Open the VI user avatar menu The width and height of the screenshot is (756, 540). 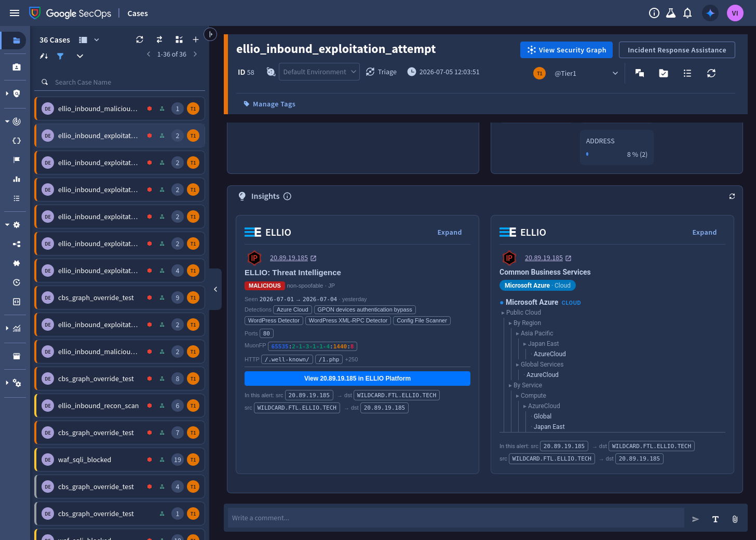[735, 13]
